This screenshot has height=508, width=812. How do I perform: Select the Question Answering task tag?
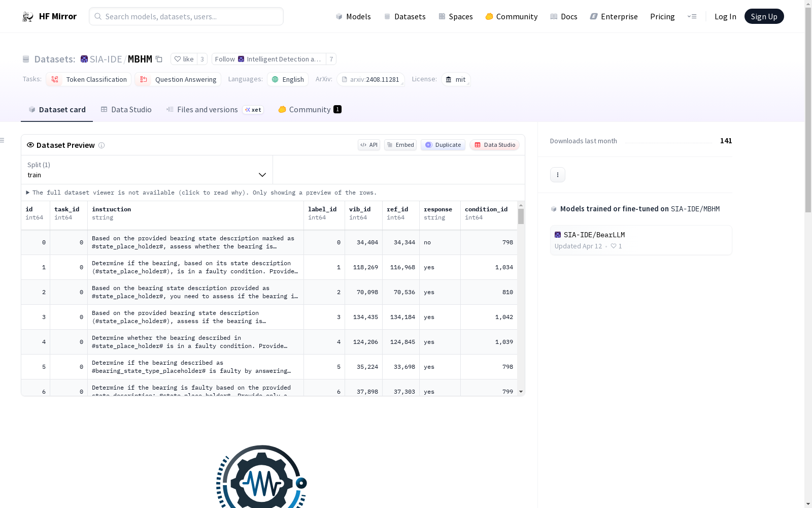[178, 79]
